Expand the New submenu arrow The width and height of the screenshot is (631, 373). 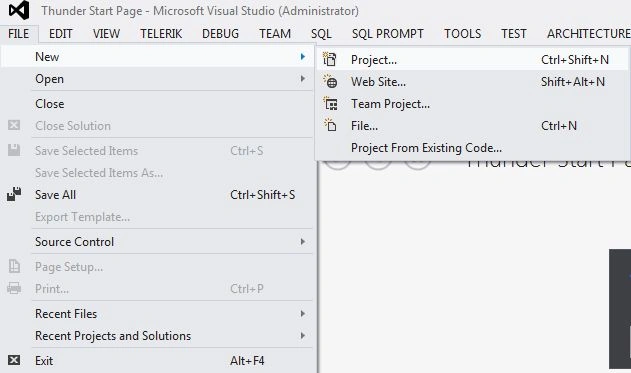click(x=303, y=56)
